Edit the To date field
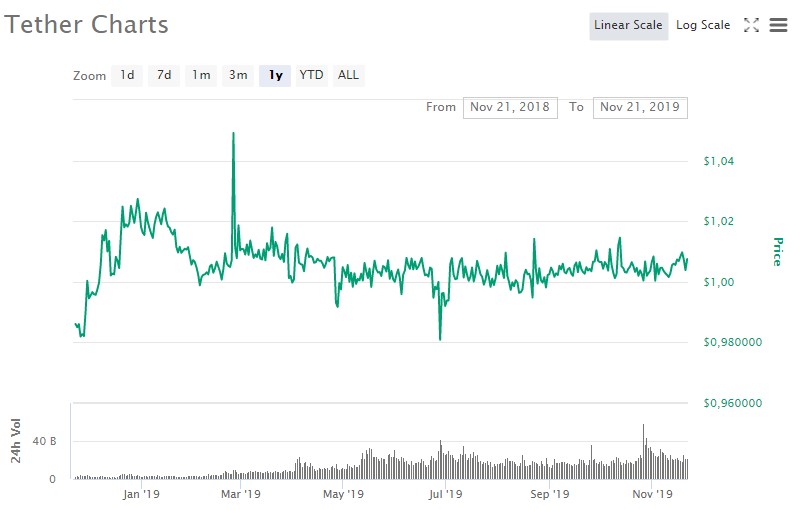794x510 pixels. tap(640, 107)
